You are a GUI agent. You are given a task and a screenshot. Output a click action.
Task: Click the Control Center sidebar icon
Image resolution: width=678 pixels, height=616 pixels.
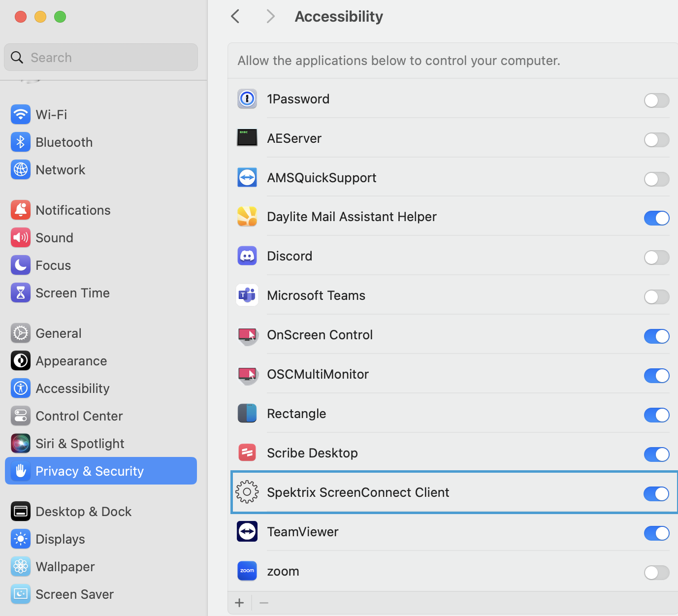point(21,416)
